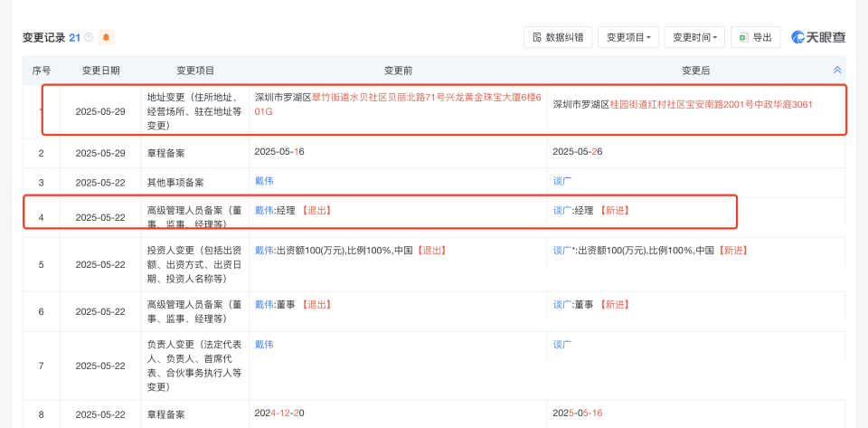
Task: Click 谈广 link in 董事【新进】entry
Action: click(561, 305)
